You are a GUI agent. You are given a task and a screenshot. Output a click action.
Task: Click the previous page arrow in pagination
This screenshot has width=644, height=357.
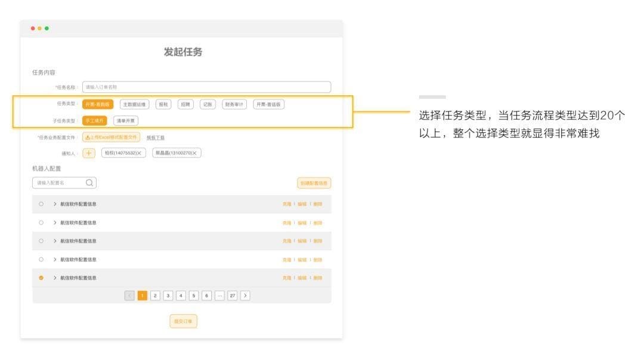(x=130, y=295)
